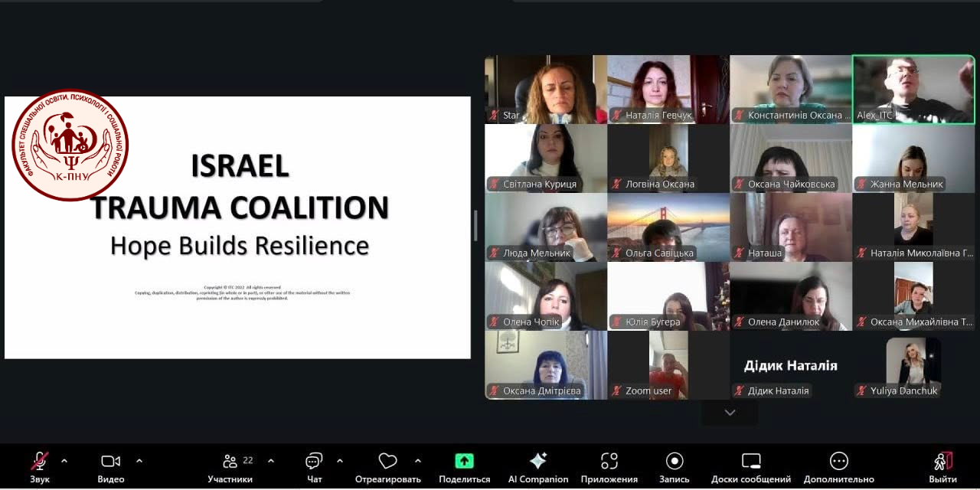This screenshot has width=980, height=490.
Task: Open Доски сообщений whiteboards icon
Action: pos(750,461)
